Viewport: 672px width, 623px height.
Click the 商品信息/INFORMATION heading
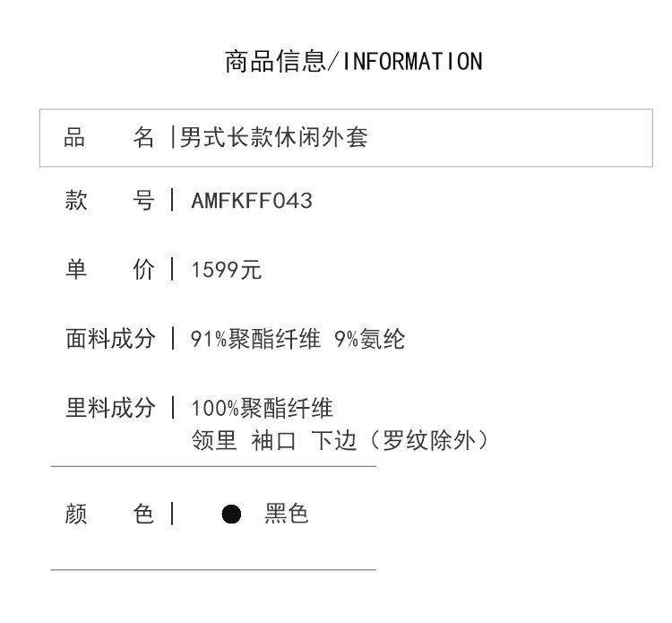pyautogui.click(x=352, y=61)
